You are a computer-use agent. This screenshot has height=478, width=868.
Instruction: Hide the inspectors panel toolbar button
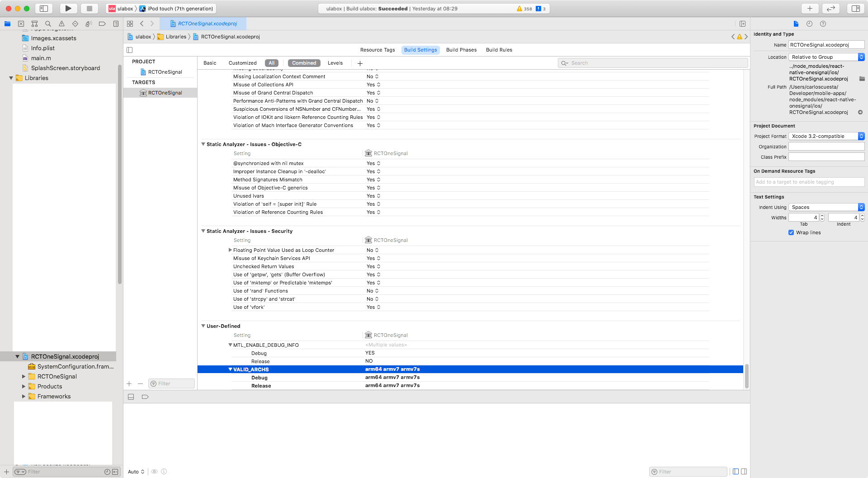[x=856, y=9]
